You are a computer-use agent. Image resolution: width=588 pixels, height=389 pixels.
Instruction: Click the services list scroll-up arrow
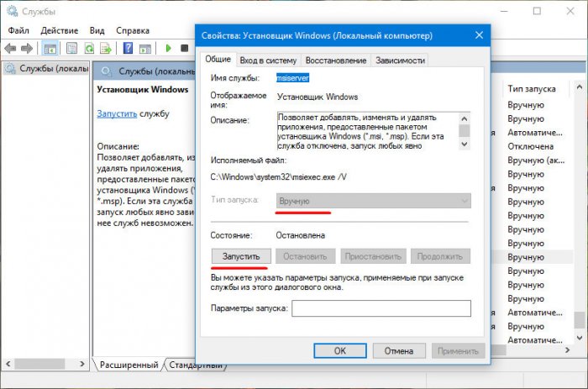pyautogui.click(x=580, y=87)
